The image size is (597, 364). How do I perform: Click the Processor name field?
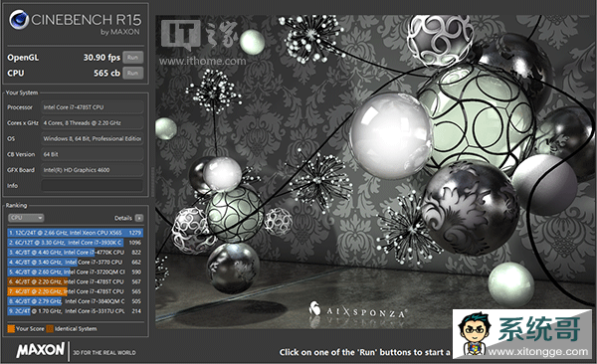coord(93,107)
